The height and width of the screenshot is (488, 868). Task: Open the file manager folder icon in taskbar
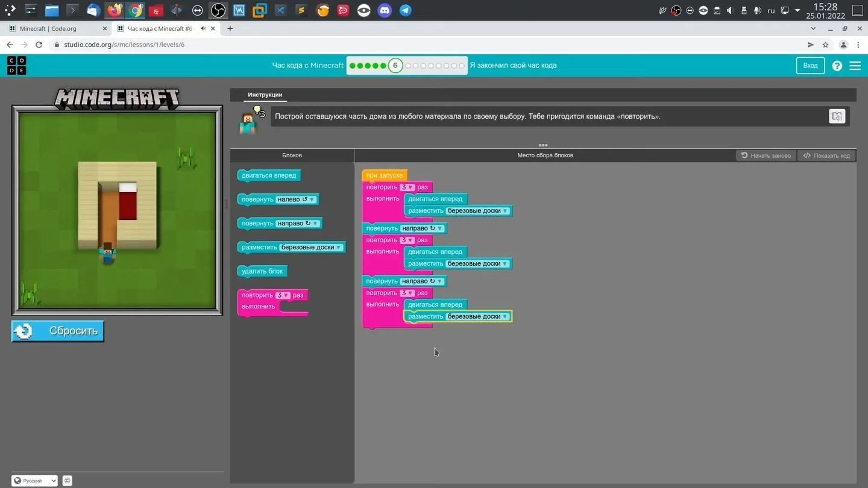click(52, 10)
